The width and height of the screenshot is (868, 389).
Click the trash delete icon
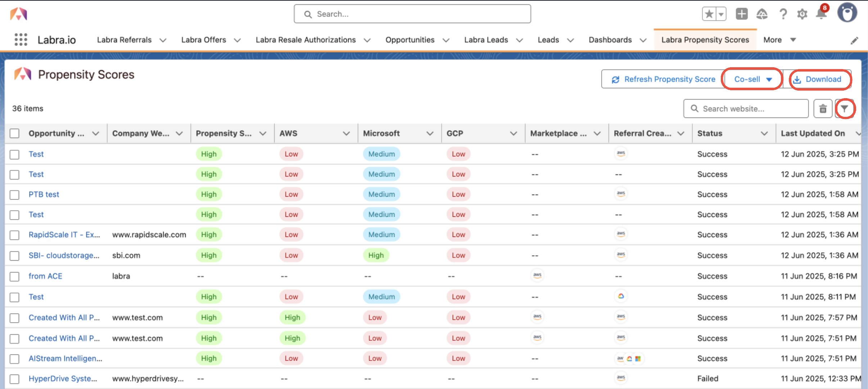[823, 109]
